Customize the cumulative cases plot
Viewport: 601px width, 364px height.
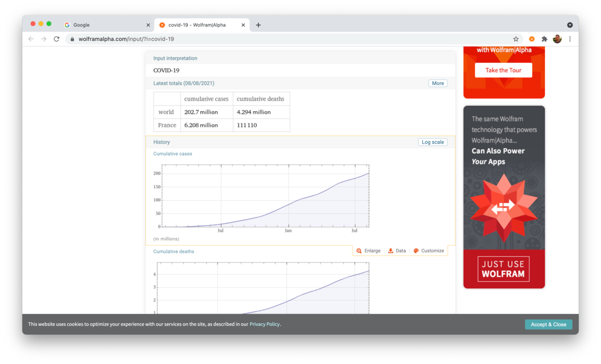(429, 251)
